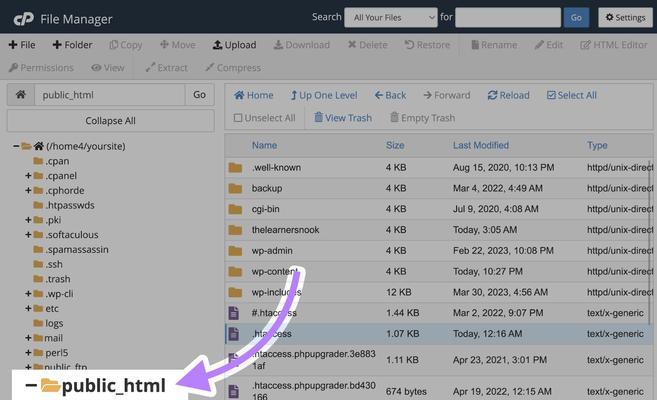Select .ssh folder in tree

[48, 264]
